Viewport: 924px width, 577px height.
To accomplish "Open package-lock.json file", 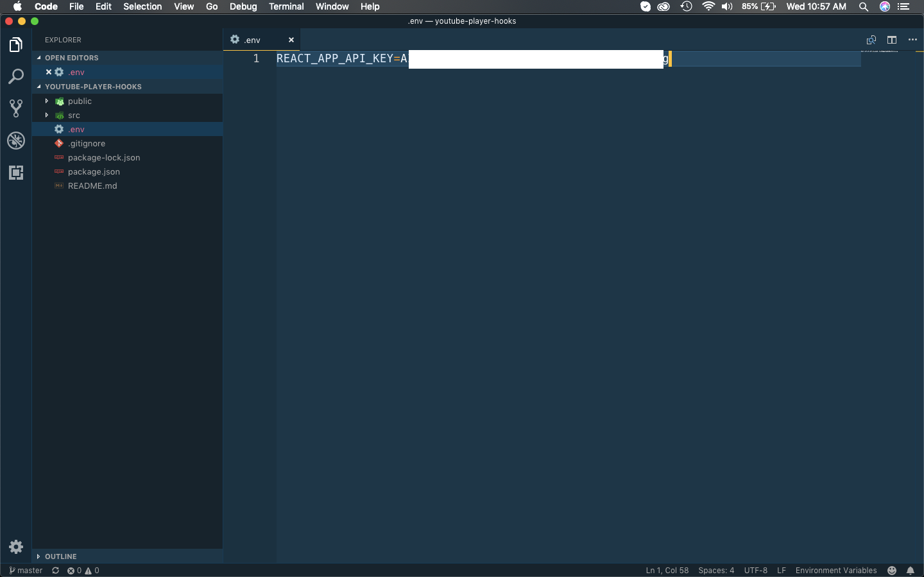I will pyautogui.click(x=127, y=157).
